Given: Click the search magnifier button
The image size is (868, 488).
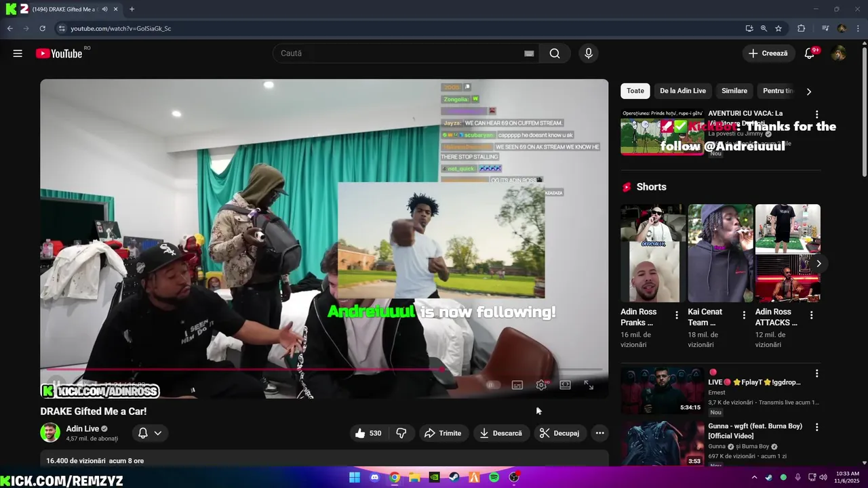Looking at the screenshot, I should pos(555,54).
